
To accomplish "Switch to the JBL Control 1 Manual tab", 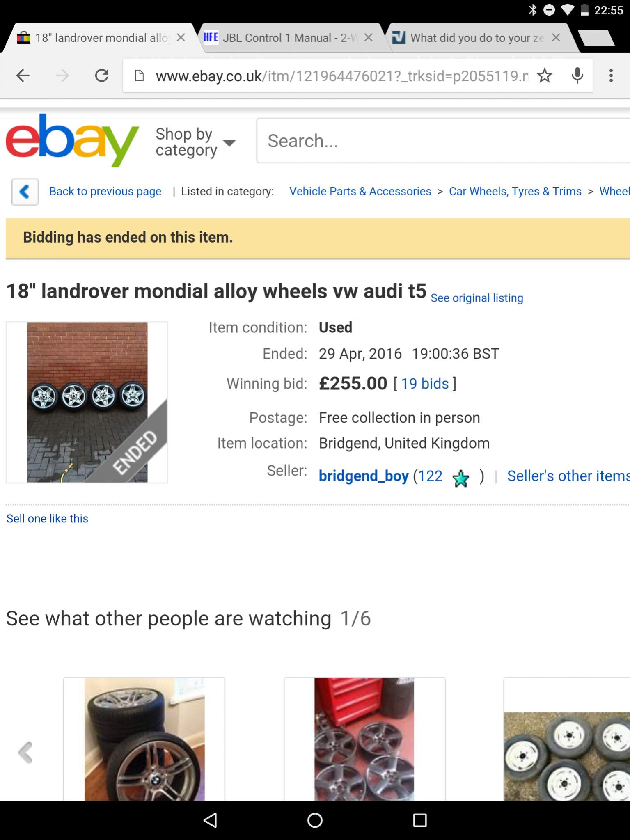I will (283, 38).
